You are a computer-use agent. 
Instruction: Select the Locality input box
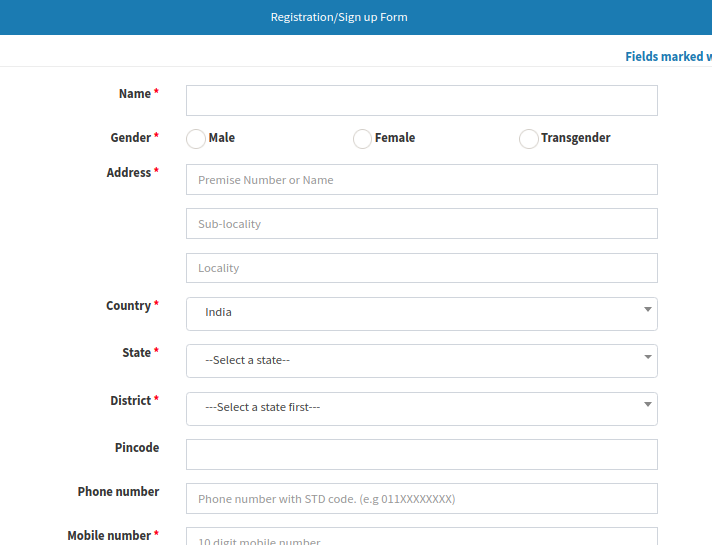click(421, 268)
